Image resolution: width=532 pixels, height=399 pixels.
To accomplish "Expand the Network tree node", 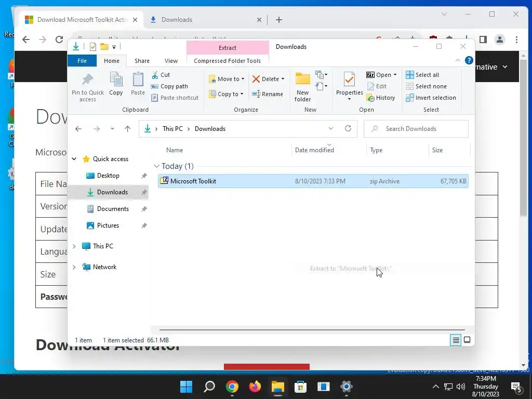I will tap(74, 267).
